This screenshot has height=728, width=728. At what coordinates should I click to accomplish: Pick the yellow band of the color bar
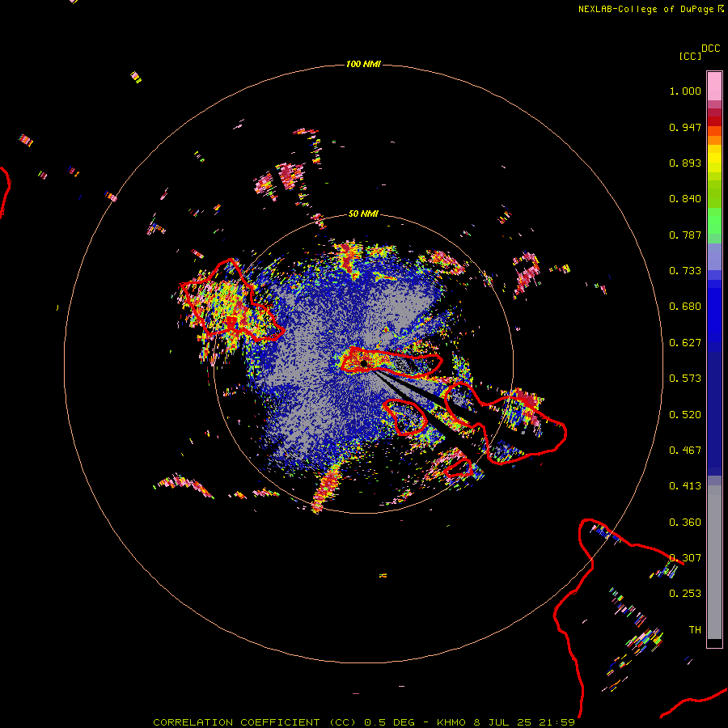point(714,159)
